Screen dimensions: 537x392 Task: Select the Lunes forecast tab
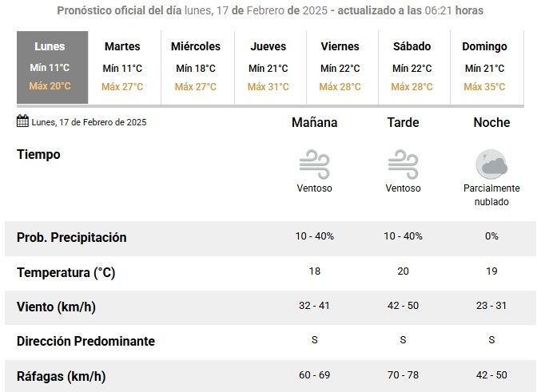tap(53, 67)
